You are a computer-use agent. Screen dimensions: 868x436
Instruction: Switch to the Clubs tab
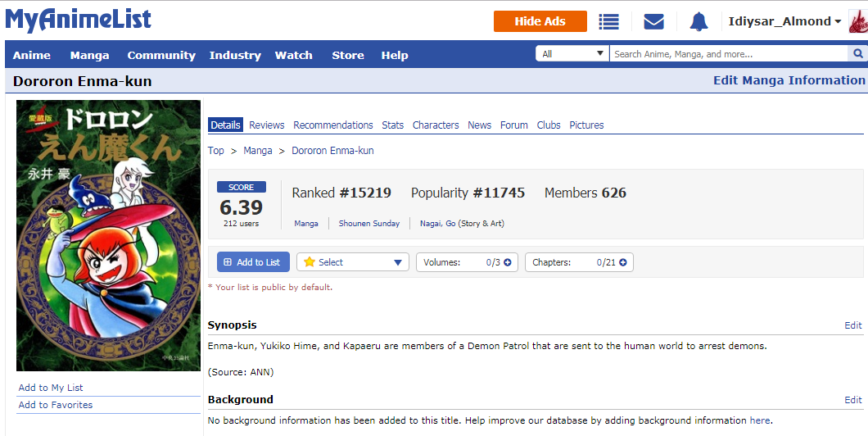549,125
